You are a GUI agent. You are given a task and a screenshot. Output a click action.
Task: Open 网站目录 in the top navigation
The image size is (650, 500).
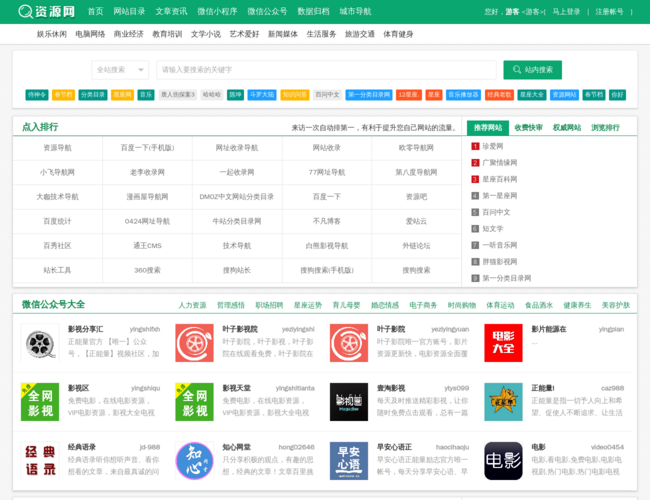129,12
